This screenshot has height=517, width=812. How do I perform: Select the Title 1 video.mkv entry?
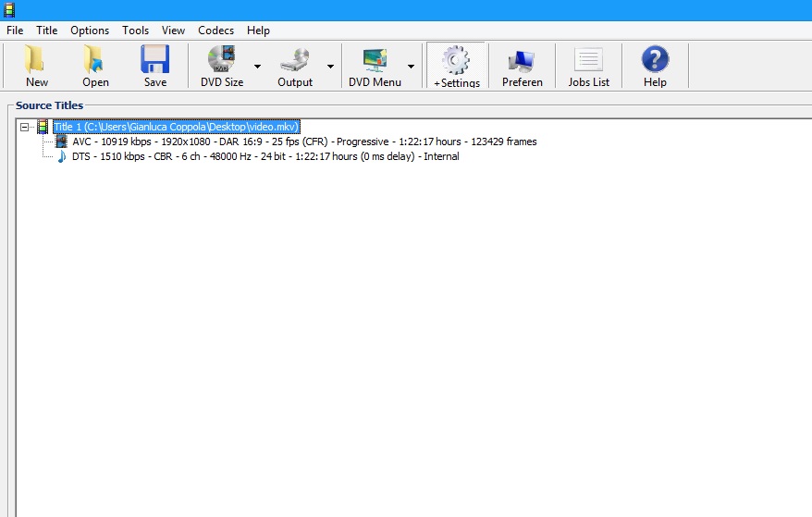177,127
